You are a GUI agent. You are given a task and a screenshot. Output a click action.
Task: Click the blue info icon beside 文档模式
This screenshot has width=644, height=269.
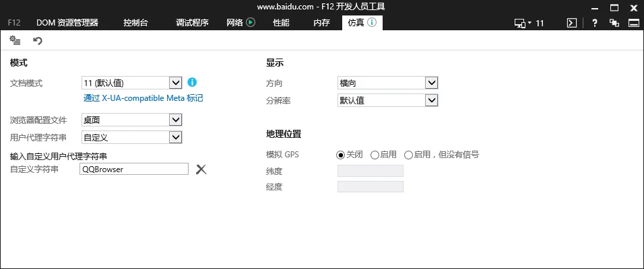point(192,82)
